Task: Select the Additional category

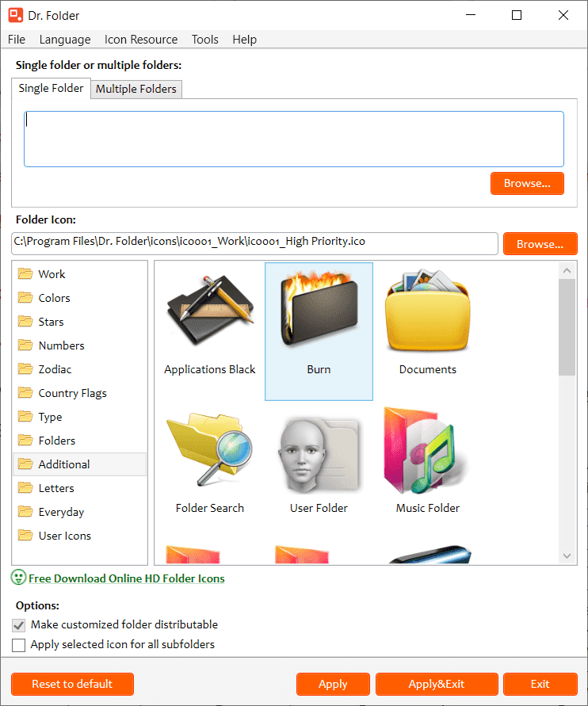Action: [x=79, y=464]
